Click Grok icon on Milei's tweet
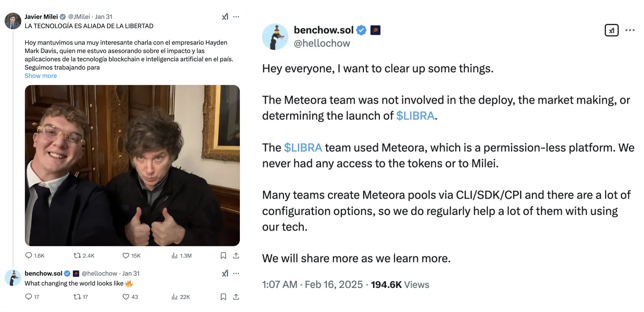The width and height of the screenshot is (644, 312). point(225,17)
